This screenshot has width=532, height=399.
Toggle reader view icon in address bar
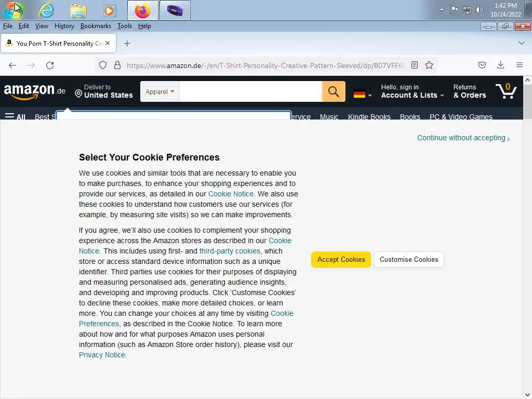(414, 65)
